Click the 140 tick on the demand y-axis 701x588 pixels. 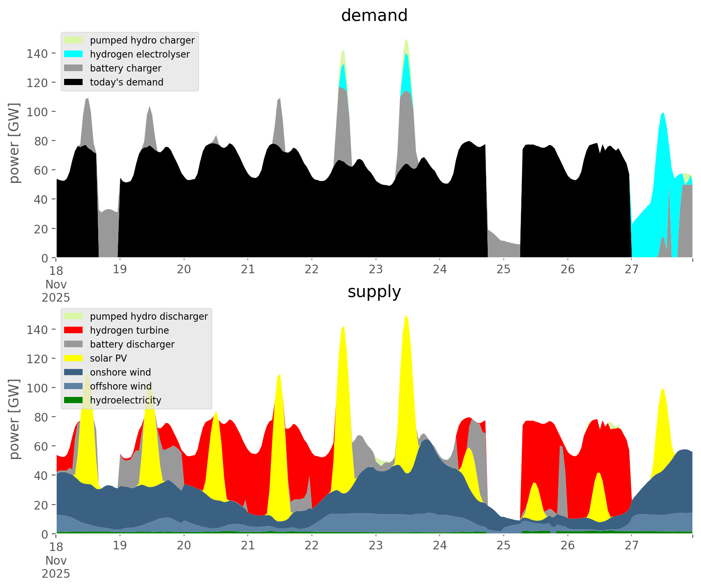pos(37,53)
